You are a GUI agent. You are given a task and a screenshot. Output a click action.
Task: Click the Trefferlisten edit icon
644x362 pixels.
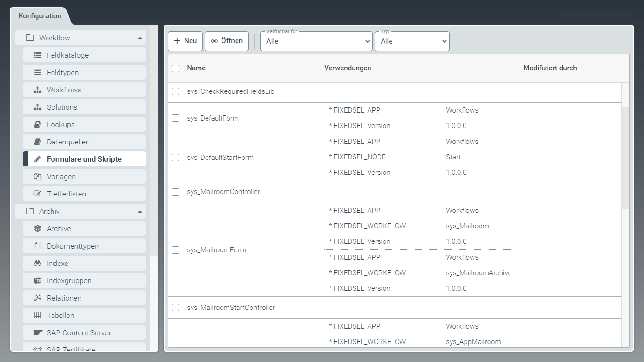(x=37, y=194)
